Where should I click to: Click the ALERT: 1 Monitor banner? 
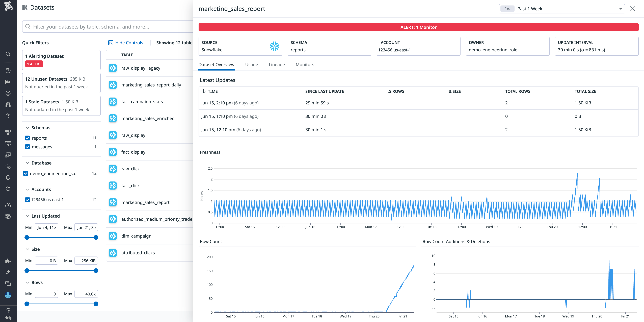418,27
